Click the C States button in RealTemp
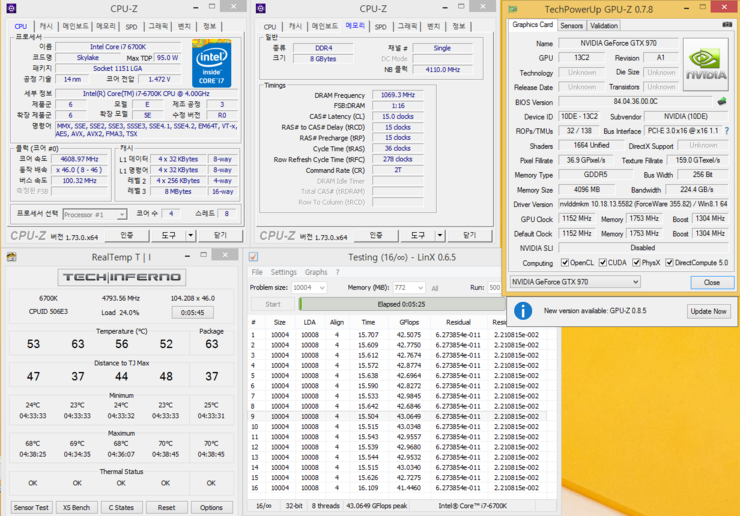Screen dimensions: 740x516 tap(121, 508)
